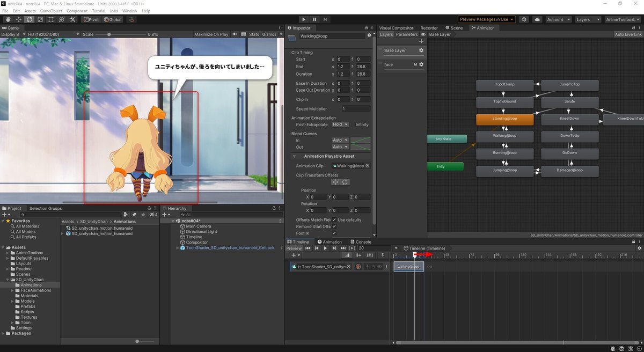Select the Scale tool in the toolbar
The height and width of the screenshot is (352, 644).
point(40,19)
